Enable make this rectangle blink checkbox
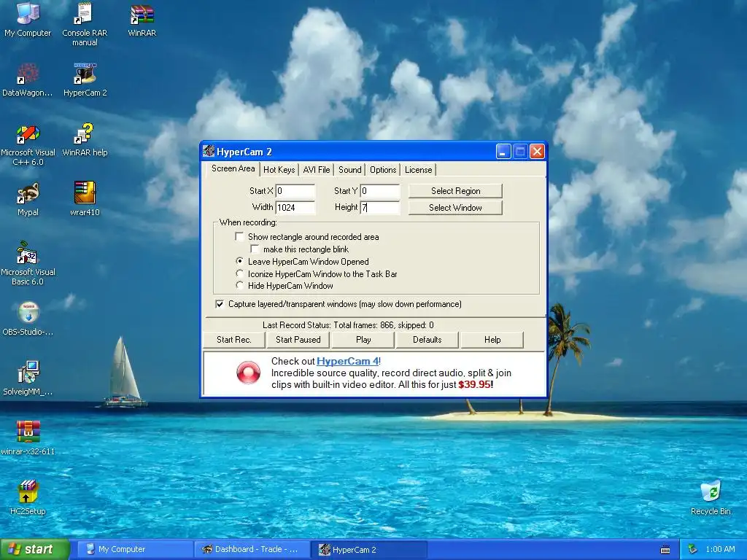Screen dimensions: 747x560 pos(255,249)
